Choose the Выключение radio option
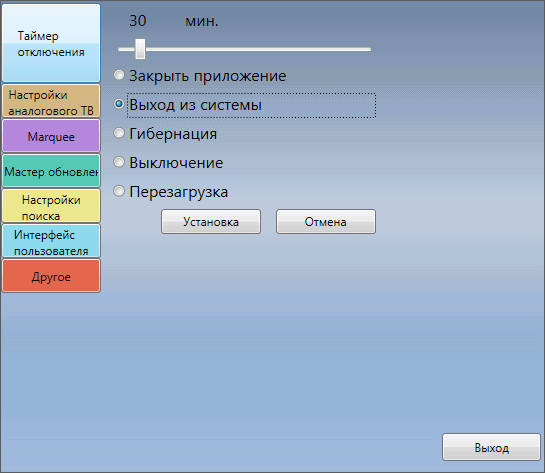545x473 pixels. pyautogui.click(x=119, y=162)
